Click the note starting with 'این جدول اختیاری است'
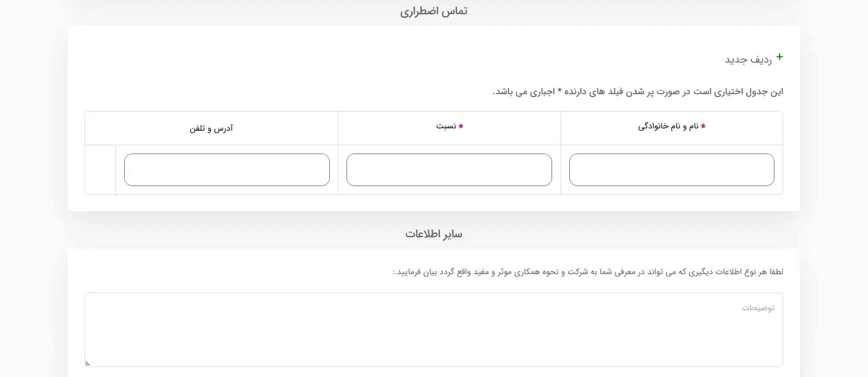This screenshot has width=868, height=377. tap(638, 92)
